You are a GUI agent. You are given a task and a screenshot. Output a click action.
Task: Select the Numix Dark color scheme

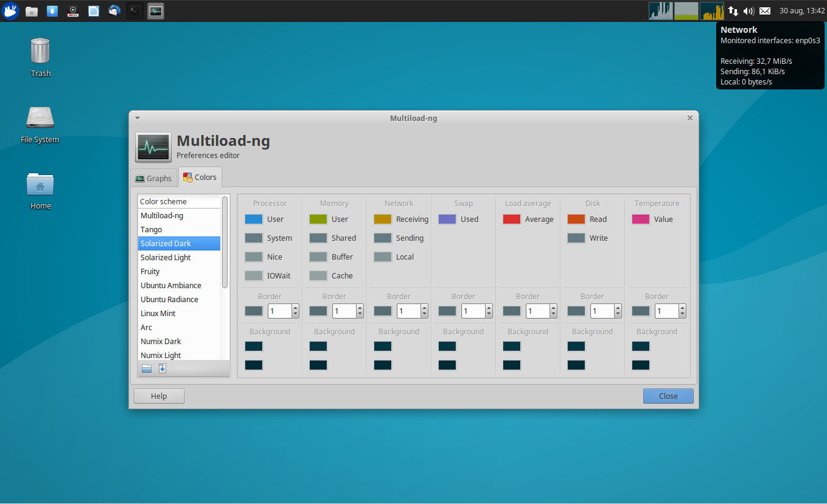click(x=179, y=341)
